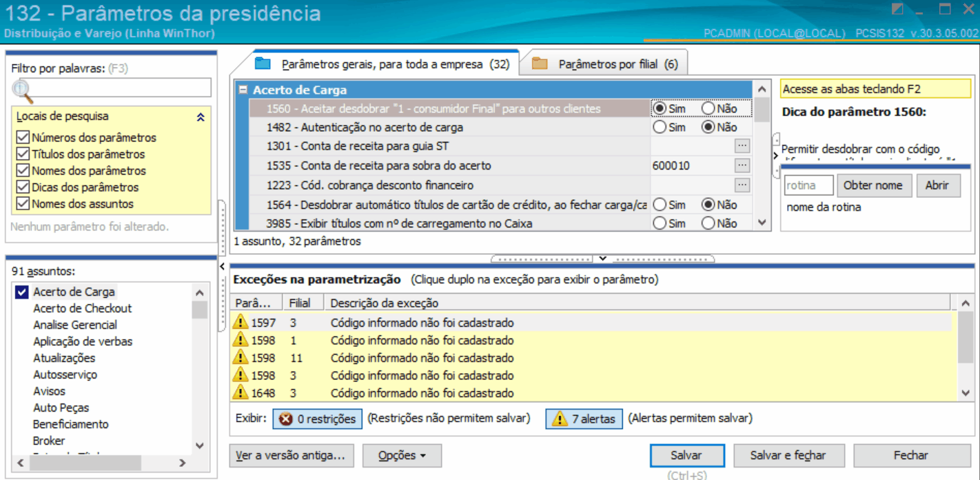Click the Salvar e fechar button
Image resolution: width=980 pixels, height=480 pixels.
click(x=788, y=455)
